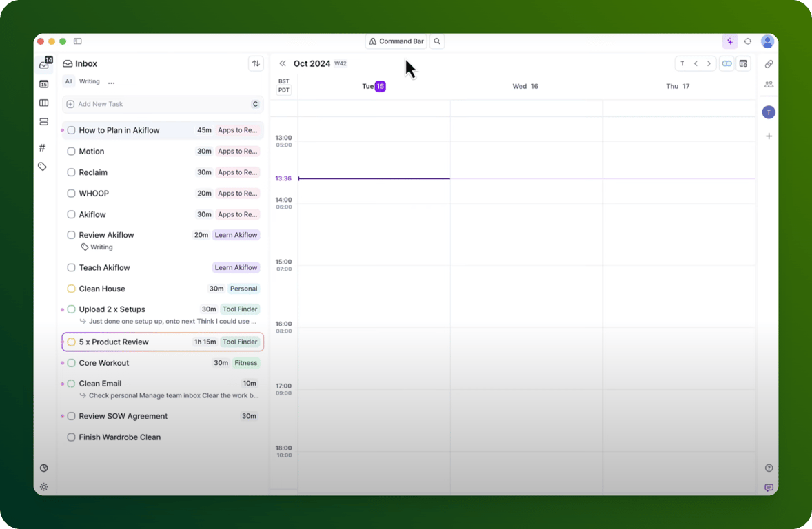812x529 pixels.
Task: Open the help question mark icon
Action: point(769,468)
